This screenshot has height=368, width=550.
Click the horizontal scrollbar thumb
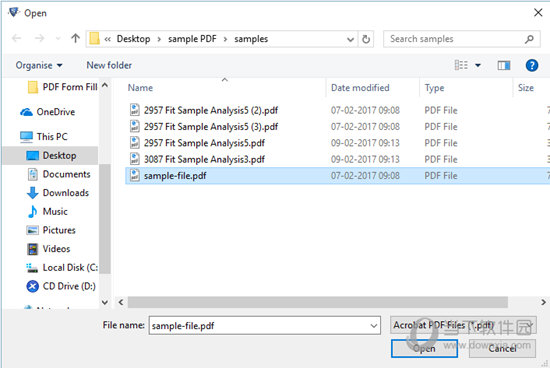(317, 302)
